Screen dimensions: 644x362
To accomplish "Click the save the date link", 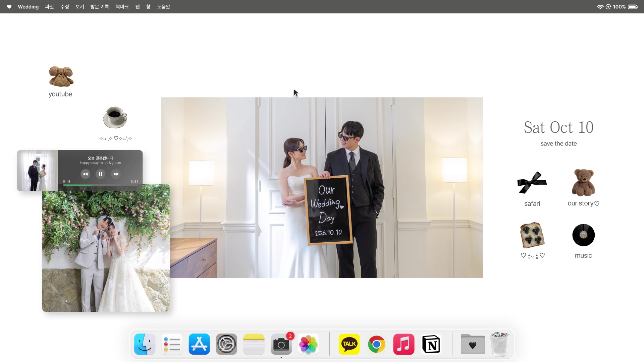I will (559, 143).
